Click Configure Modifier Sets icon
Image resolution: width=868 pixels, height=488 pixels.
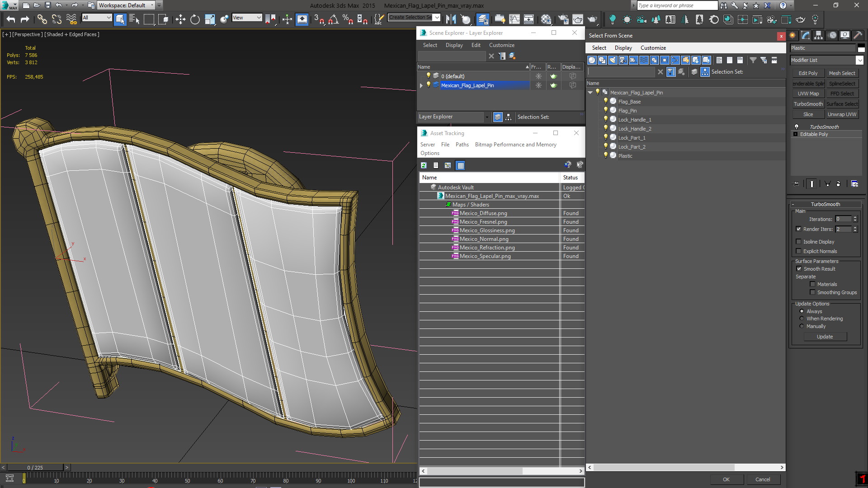[854, 184]
